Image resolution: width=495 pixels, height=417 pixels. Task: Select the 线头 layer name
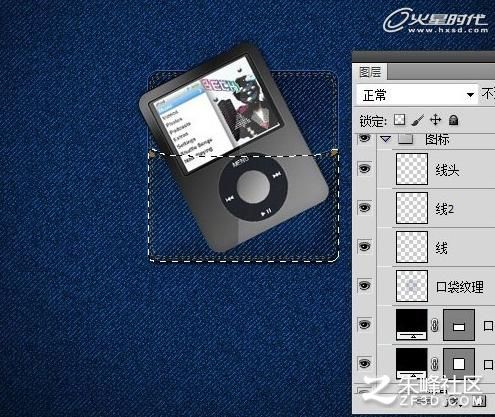[x=447, y=170]
